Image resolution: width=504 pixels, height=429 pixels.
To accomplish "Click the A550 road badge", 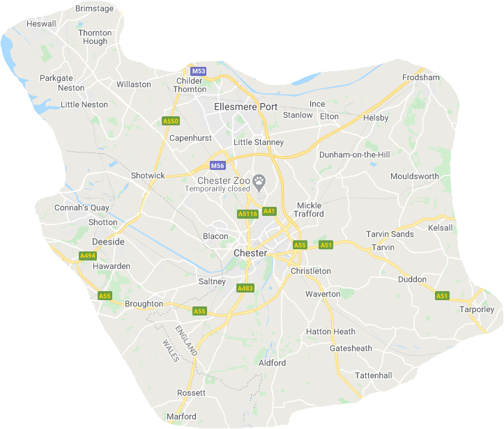I will pos(171,121).
